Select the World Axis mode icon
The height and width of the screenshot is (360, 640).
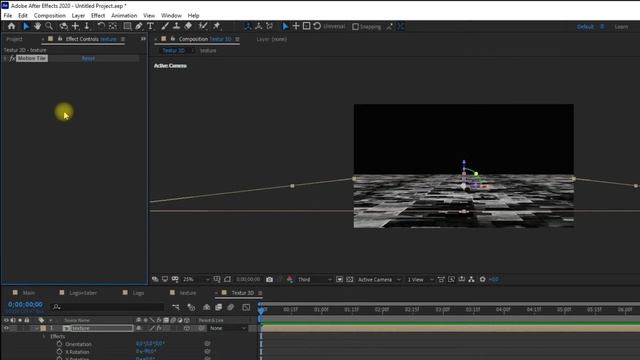[258, 26]
